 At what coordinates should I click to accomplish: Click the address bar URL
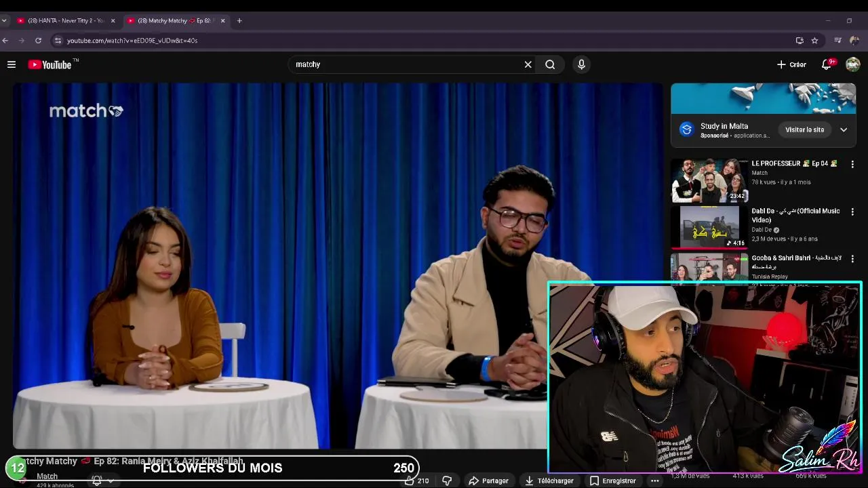tap(132, 41)
